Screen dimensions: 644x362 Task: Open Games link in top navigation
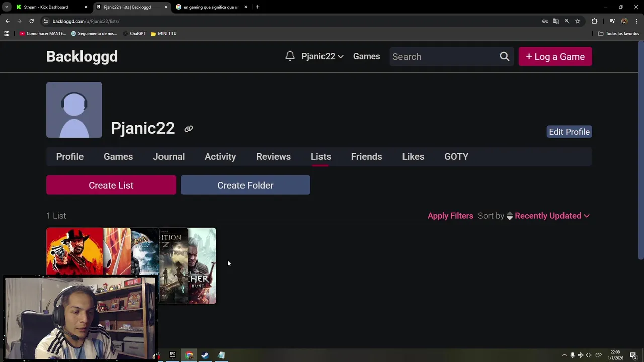click(366, 56)
